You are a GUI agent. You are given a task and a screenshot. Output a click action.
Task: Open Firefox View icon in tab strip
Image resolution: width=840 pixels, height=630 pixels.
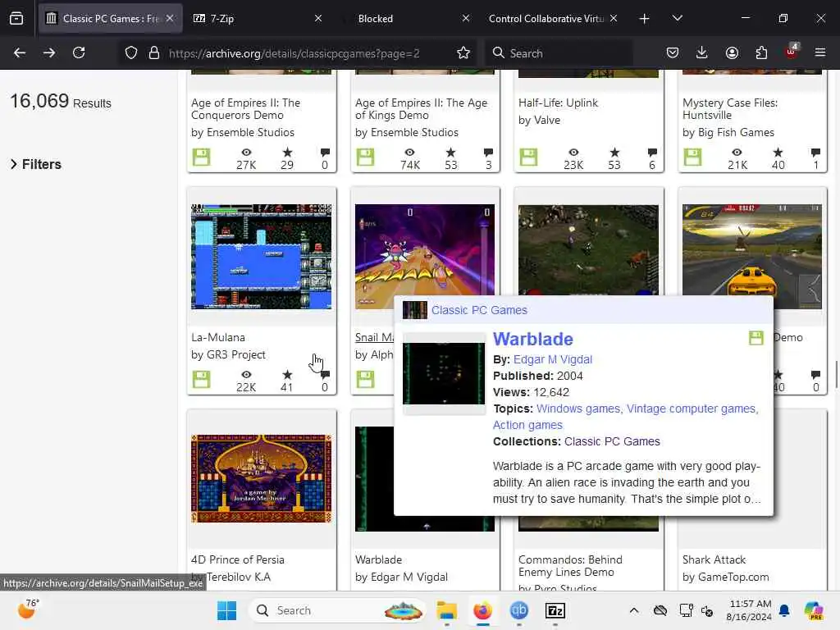click(x=16, y=18)
